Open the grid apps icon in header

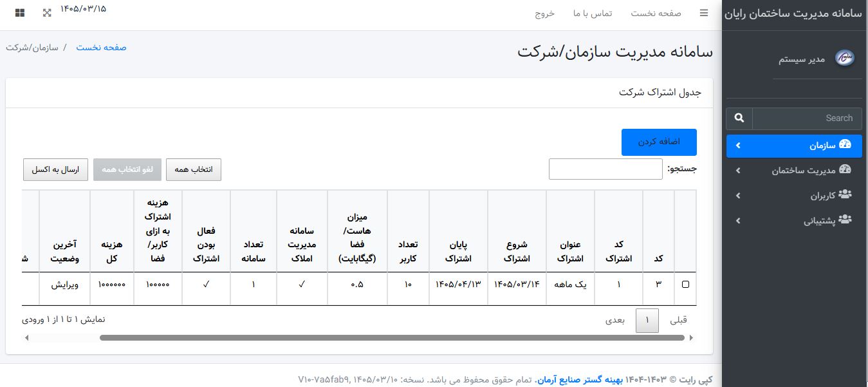[20, 13]
